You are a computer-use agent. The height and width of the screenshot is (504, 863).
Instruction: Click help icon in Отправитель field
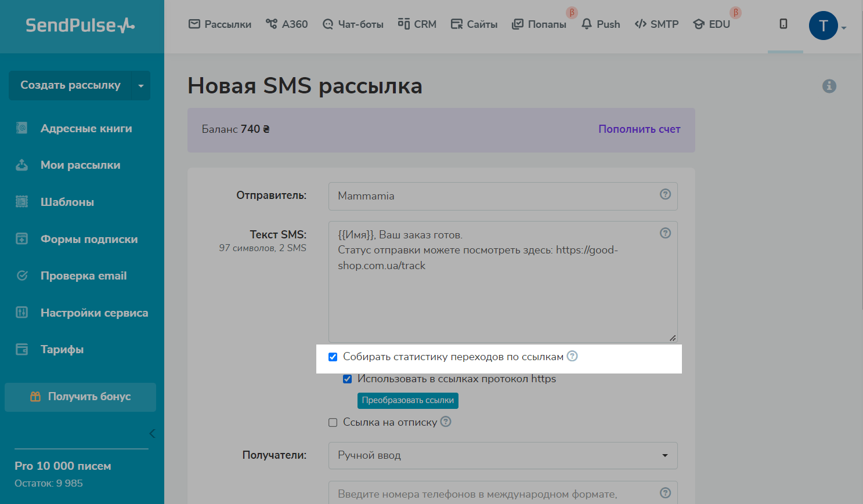(x=666, y=194)
